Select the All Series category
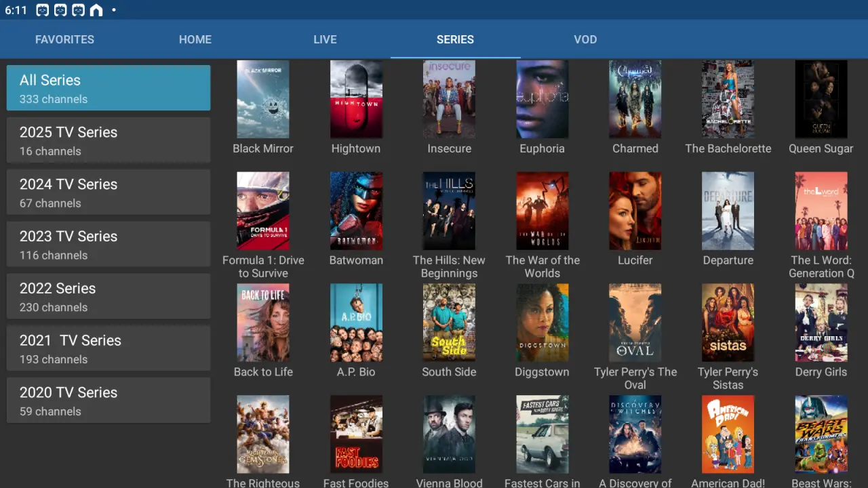This screenshot has width=868, height=488. (108, 87)
